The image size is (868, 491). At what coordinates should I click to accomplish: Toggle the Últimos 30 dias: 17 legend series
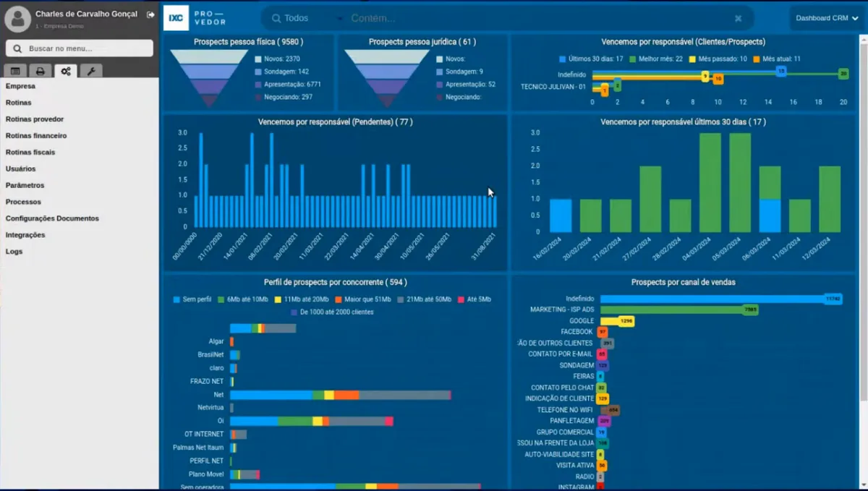591,59
